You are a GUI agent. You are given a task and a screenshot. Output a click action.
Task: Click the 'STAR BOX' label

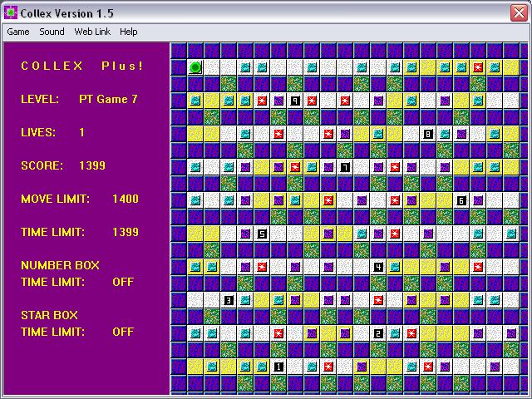[50, 315]
